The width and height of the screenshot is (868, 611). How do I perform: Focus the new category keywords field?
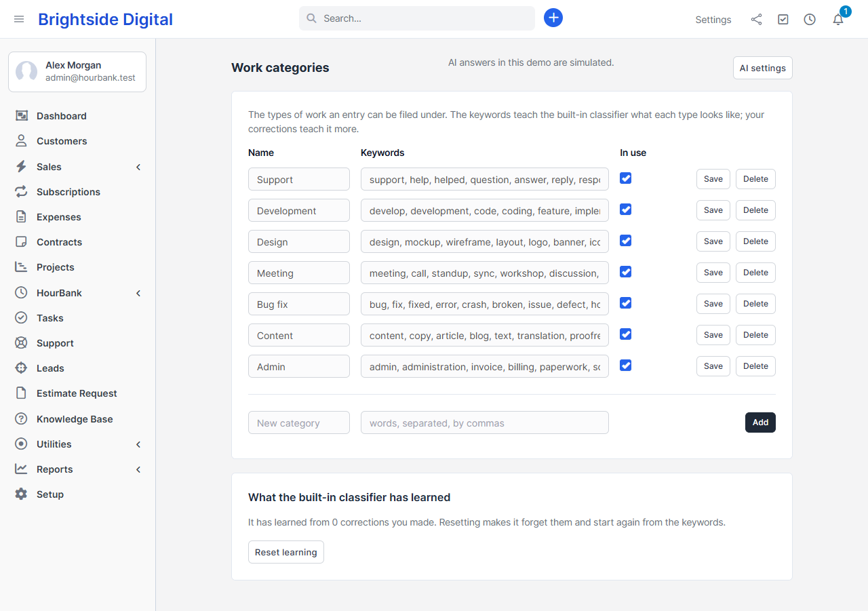pyautogui.click(x=485, y=422)
